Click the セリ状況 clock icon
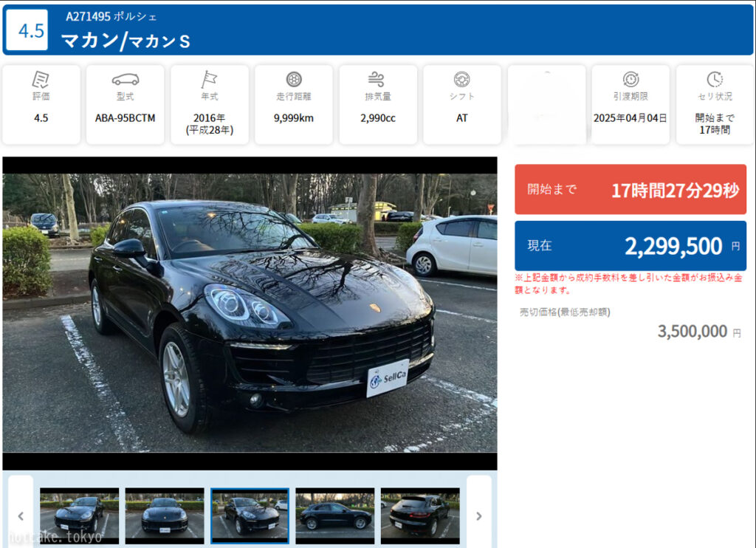 click(x=715, y=79)
